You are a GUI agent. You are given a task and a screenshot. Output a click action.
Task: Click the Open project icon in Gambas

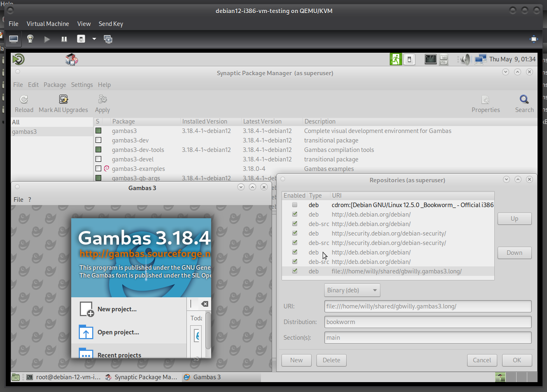click(86, 332)
